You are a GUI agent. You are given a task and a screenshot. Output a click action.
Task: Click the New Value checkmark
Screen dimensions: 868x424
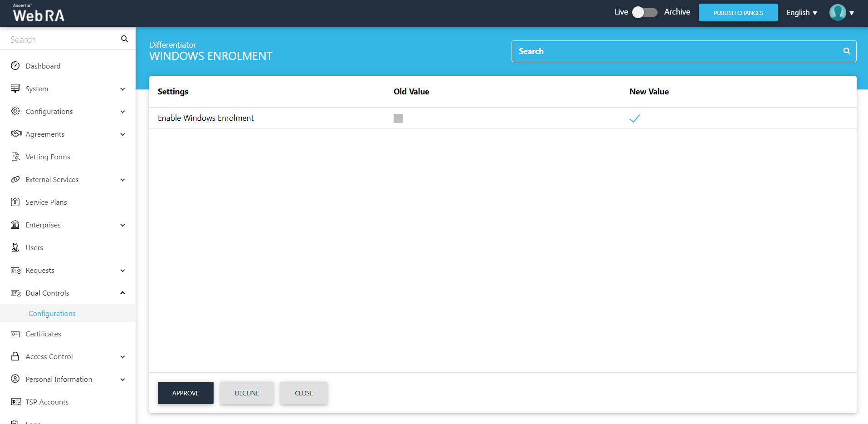[634, 118]
